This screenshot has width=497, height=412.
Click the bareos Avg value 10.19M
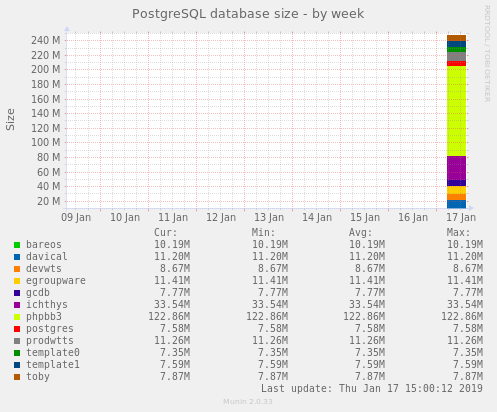click(x=367, y=244)
